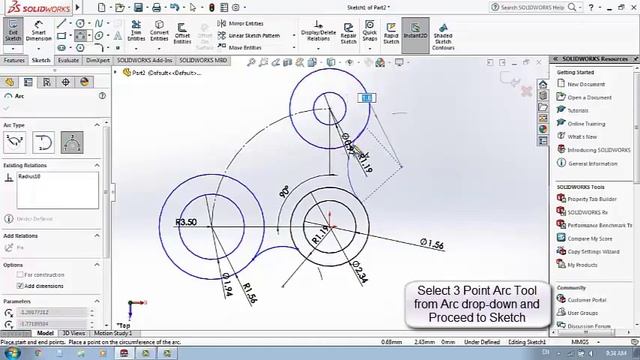
Task: Select the Tangent Arc type
Action: [43, 142]
